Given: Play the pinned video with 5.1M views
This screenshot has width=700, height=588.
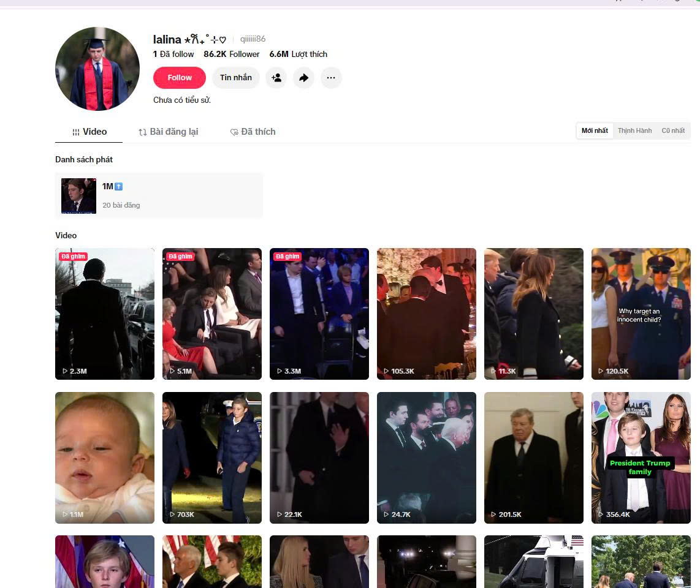Looking at the screenshot, I should [212, 314].
